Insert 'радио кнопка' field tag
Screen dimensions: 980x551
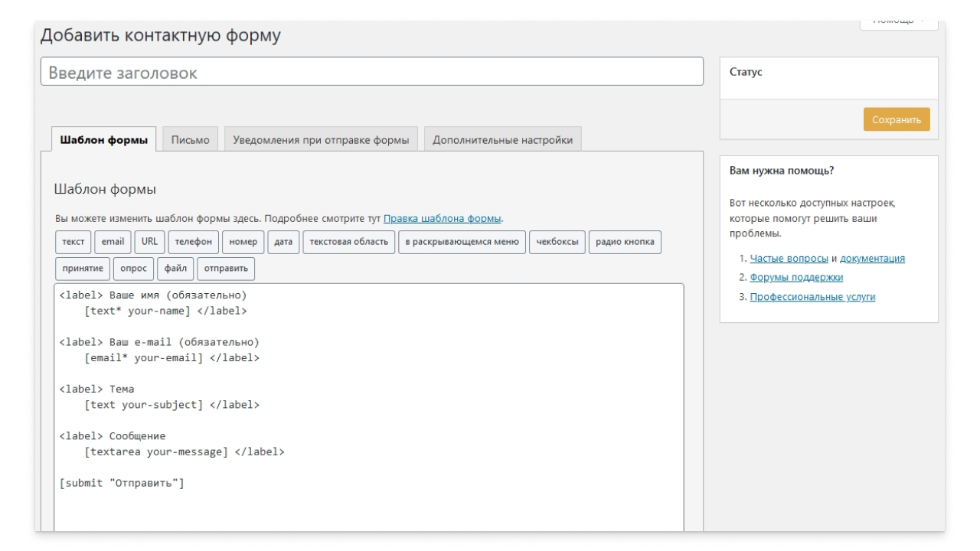[625, 242]
